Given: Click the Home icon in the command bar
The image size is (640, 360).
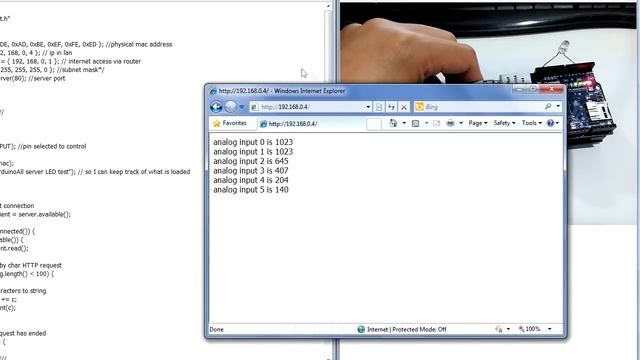Looking at the screenshot, I should coord(393,123).
